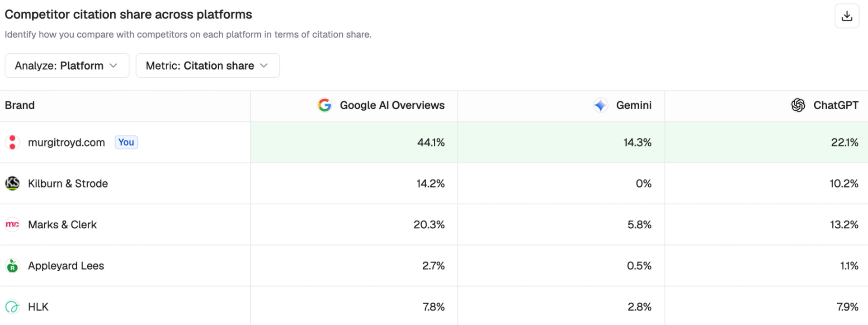The image size is (868, 325).
Task: Click the Appleyard Lees apple icon
Action: [x=12, y=266]
